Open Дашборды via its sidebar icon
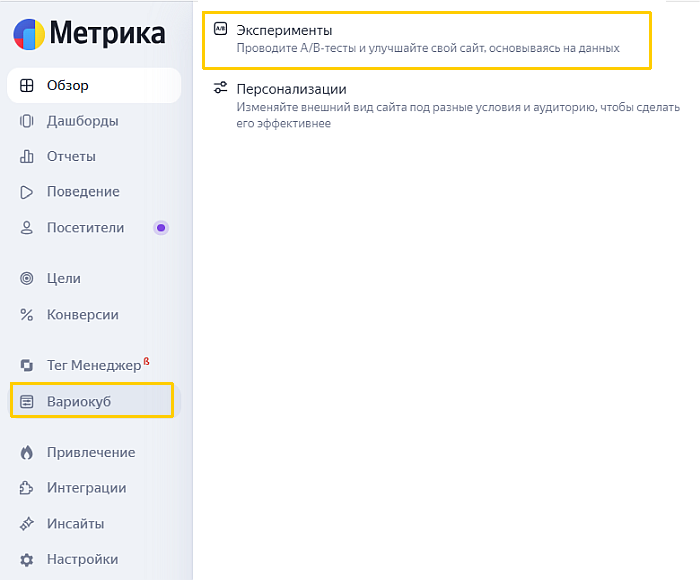 [x=27, y=121]
